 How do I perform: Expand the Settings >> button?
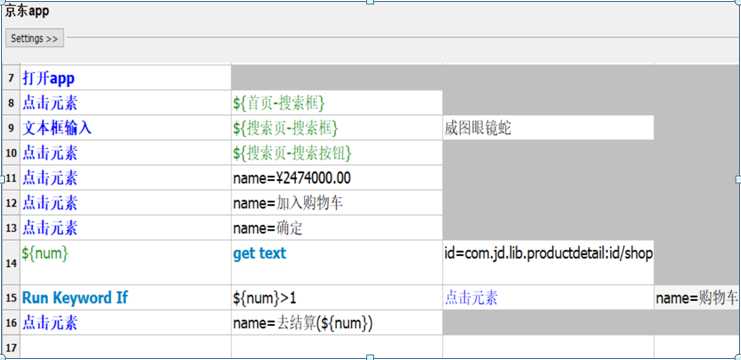pyautogui.click(x=34, y=38)
